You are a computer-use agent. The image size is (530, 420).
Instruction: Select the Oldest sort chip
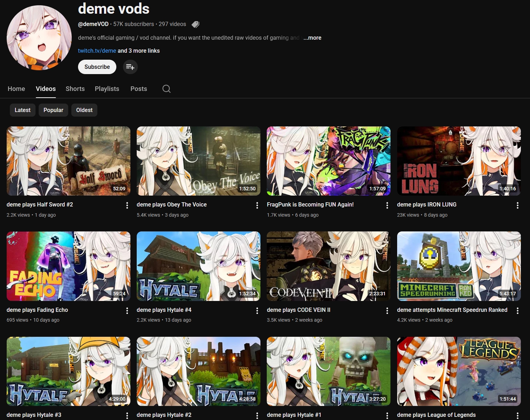tap(84, 110)
